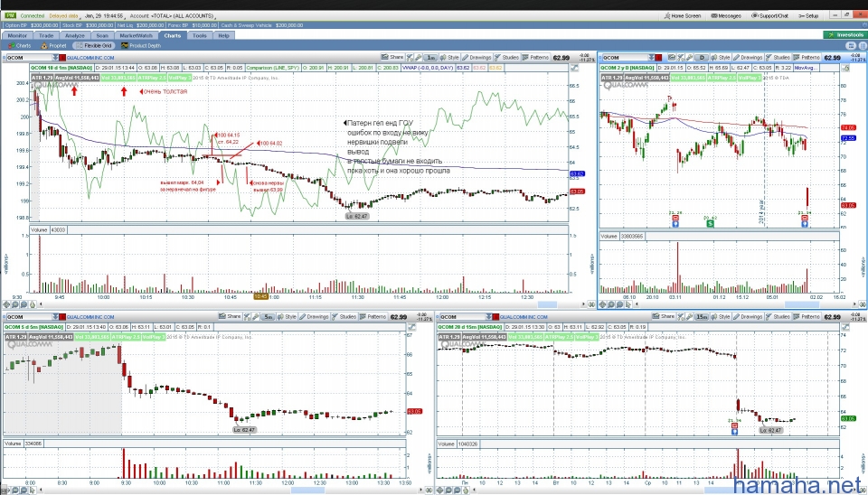Switch to the Analyze tab

point(75,35)
